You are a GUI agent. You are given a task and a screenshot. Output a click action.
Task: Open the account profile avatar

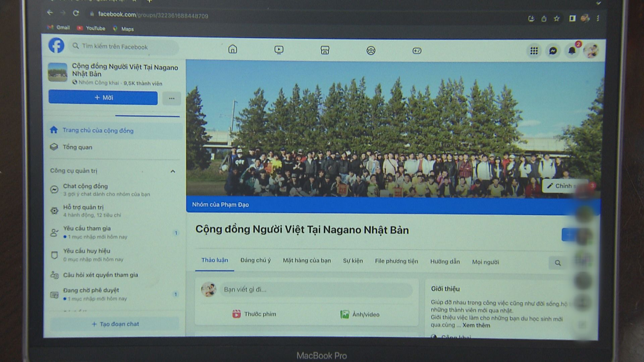[591, 51]
